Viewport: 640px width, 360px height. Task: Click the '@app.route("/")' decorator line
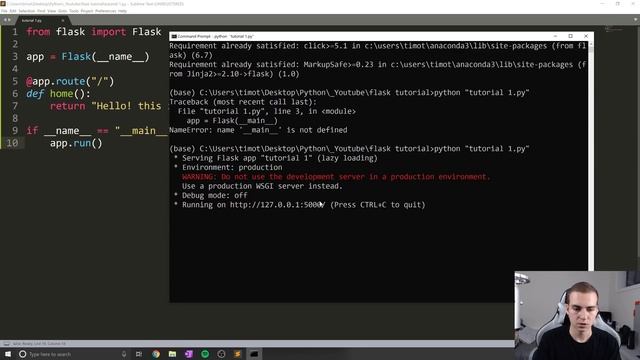tap(70, 81)
